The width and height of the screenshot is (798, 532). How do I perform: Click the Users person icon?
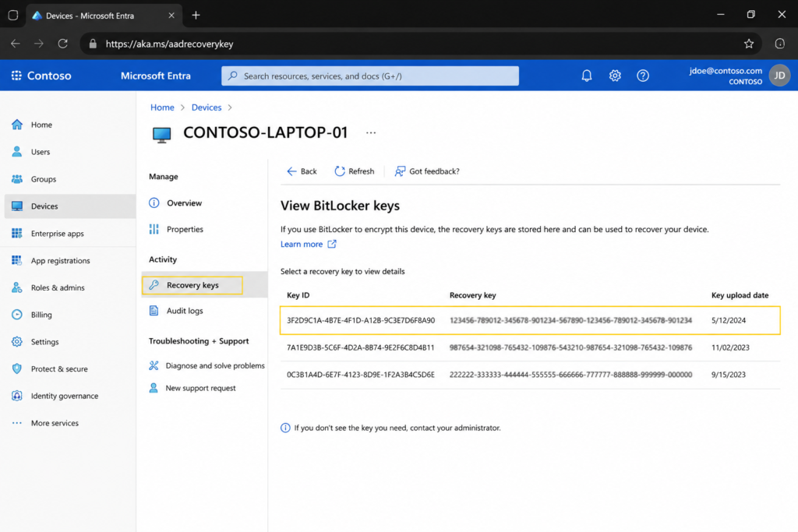click(17, 152)
